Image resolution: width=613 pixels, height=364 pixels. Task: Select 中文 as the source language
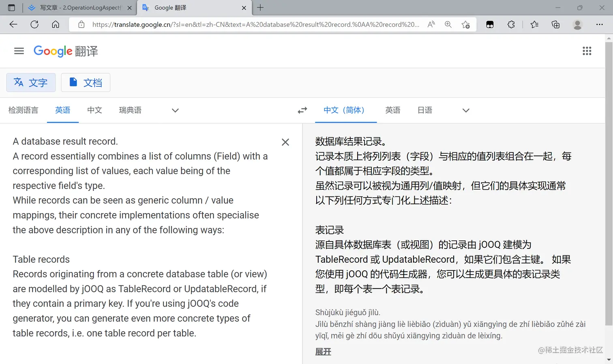pos(94,110)
